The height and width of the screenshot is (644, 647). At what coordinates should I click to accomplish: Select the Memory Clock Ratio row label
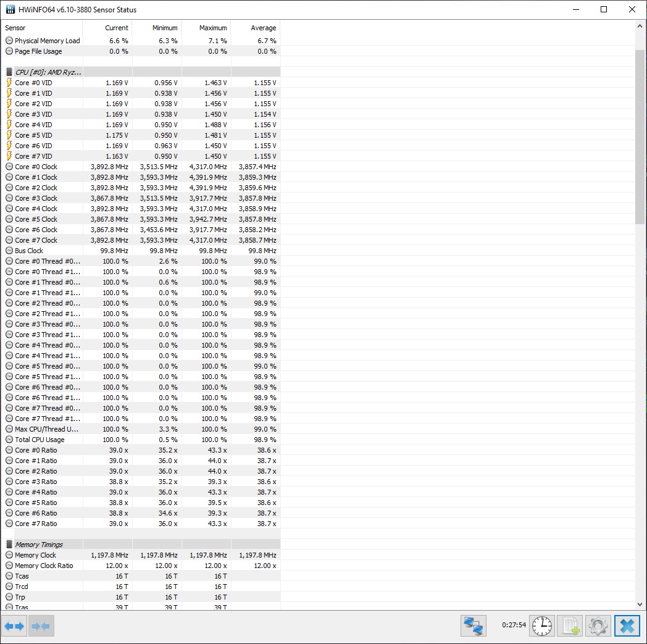pyautogui.click(x=44, y=566)
